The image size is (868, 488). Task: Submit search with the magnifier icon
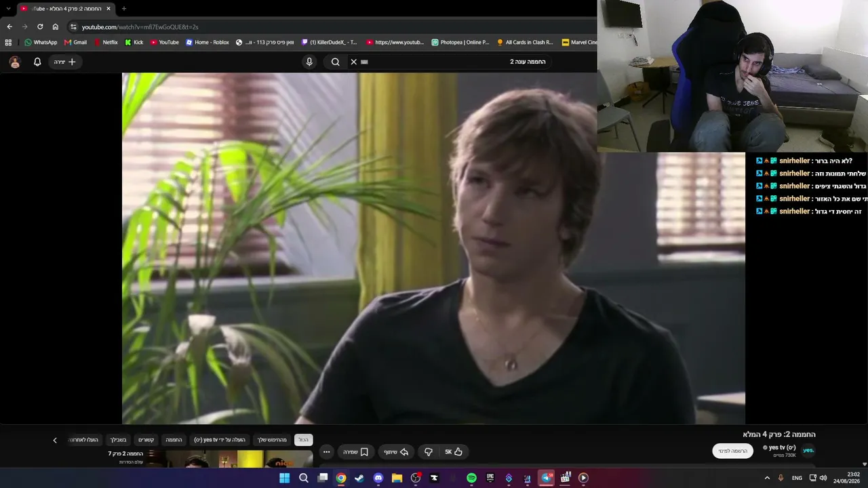click(335, 62)
